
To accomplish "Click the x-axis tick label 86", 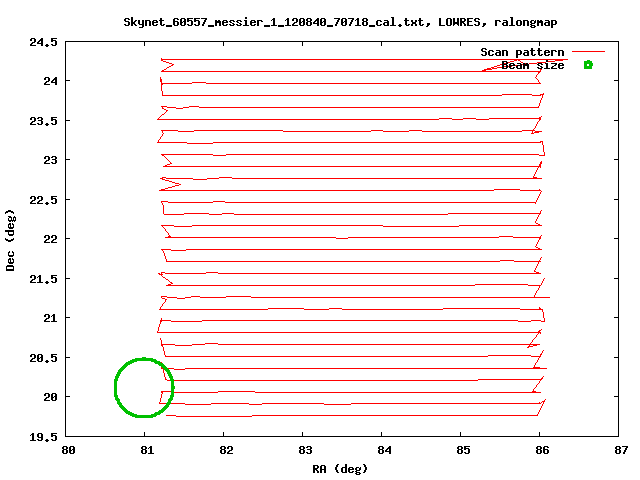I will click(542, 450).
